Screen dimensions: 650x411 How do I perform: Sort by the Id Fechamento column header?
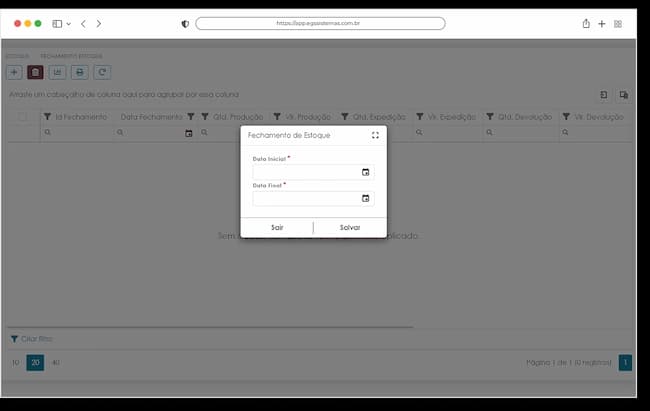pyautogui.click(x=81, y=117)
